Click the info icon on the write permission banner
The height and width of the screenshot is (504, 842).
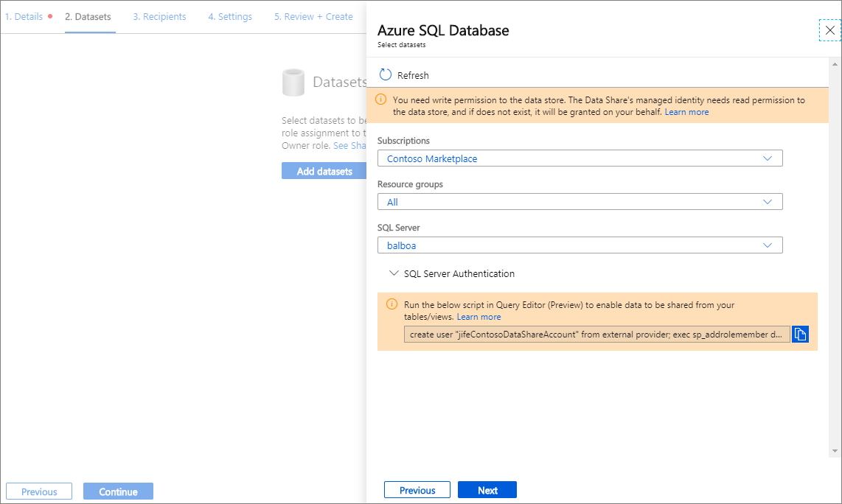point(381,99)
